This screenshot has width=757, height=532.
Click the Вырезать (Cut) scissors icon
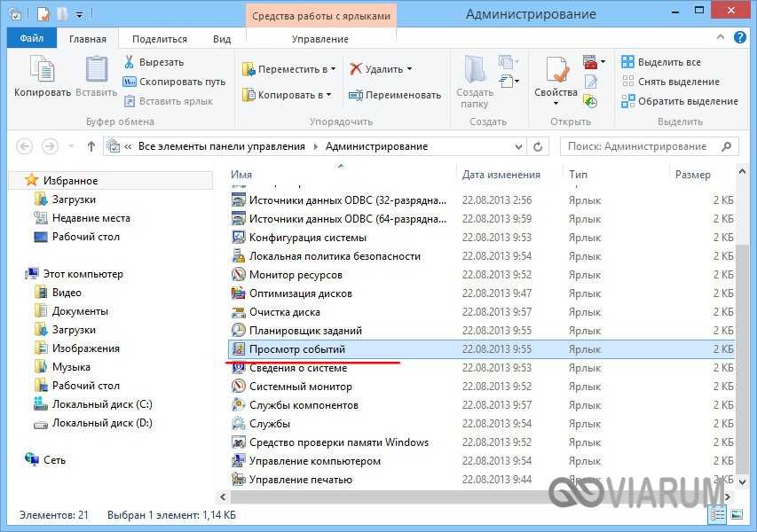[129, 62]
